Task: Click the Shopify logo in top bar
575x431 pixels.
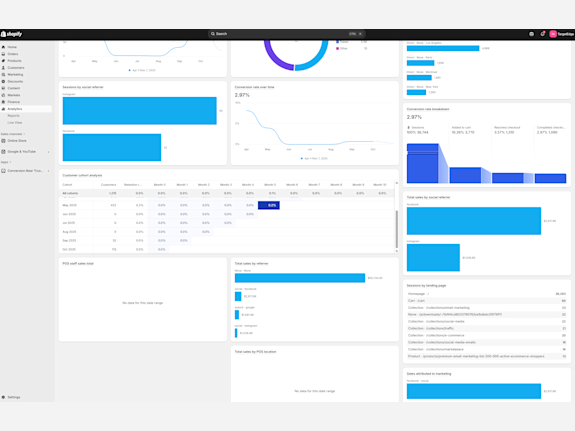Action: 11,34
